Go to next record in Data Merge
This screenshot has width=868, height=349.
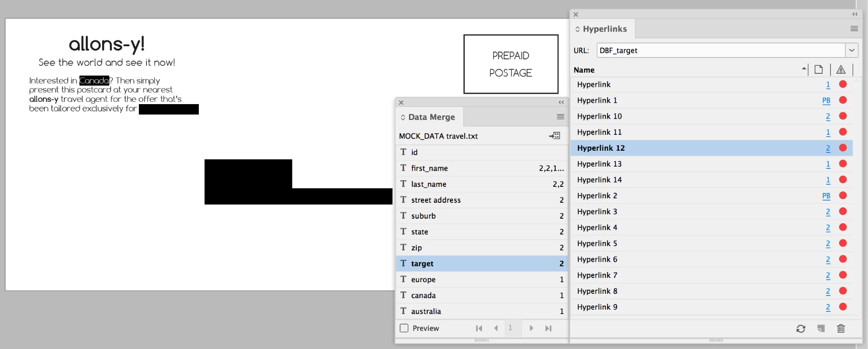click(531, 328)
